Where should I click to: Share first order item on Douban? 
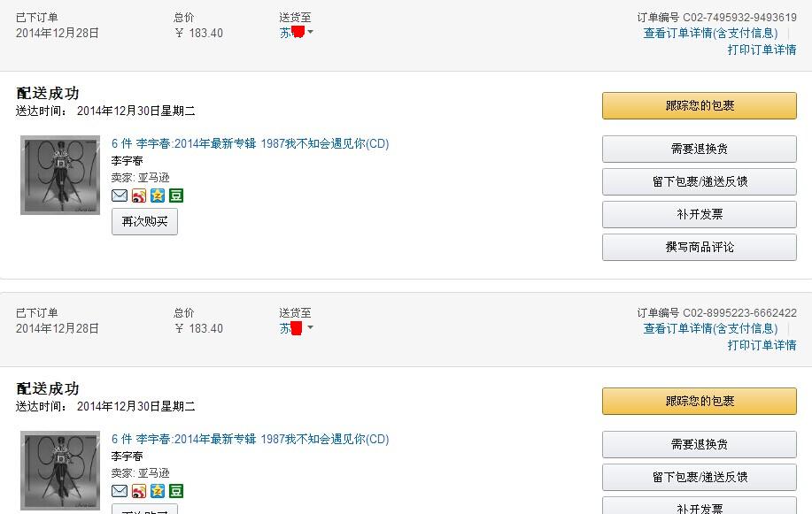click(x=176, y=196)
